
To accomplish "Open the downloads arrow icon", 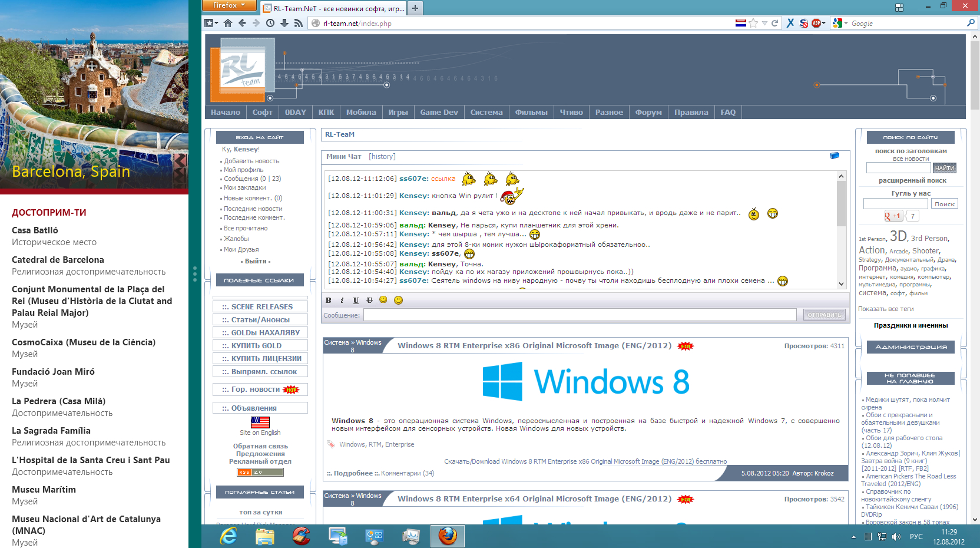I will click(x=284, y=23).
